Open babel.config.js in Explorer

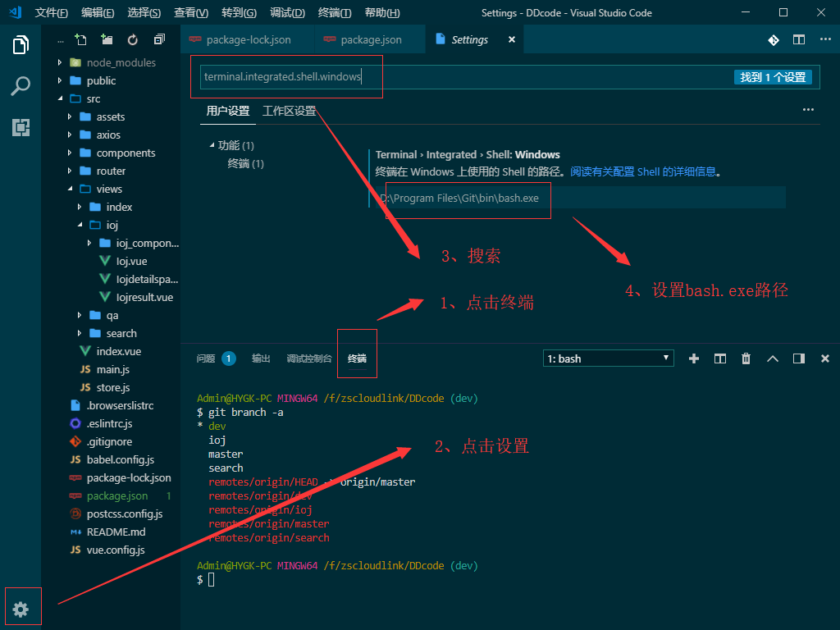(x=120, y=459)
